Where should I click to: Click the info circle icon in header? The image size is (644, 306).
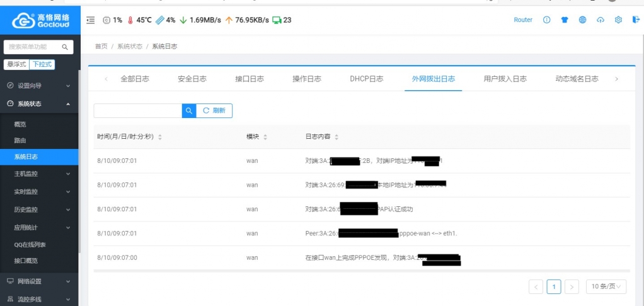tap(547, 20)
